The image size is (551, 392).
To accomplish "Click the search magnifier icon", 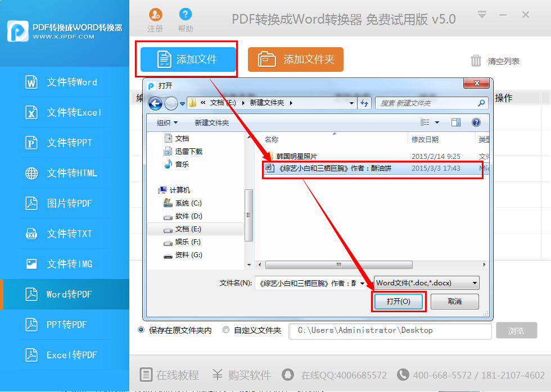I will coord(481,103).
